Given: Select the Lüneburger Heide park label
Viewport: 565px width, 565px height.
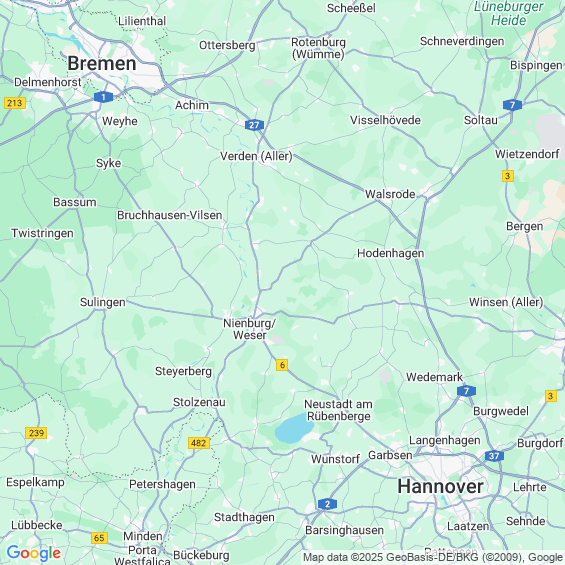Looking at the screenshot, I should tap(508, 13).
